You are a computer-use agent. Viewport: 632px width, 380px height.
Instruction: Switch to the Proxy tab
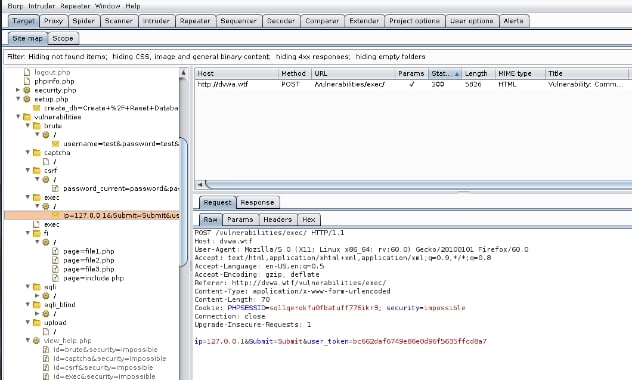coord(54,21)
